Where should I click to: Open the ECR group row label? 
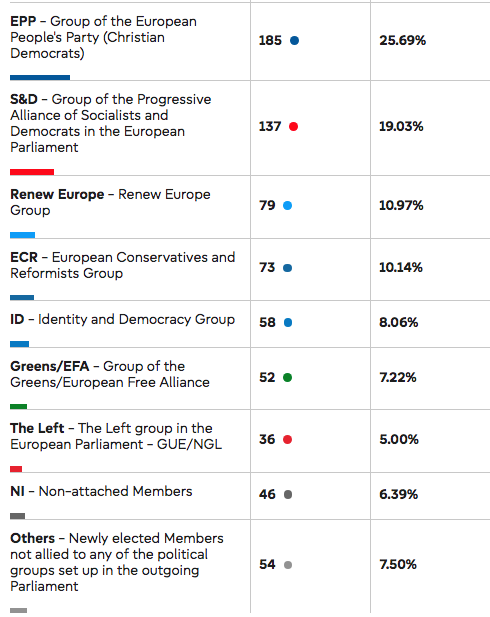point(122,265)
